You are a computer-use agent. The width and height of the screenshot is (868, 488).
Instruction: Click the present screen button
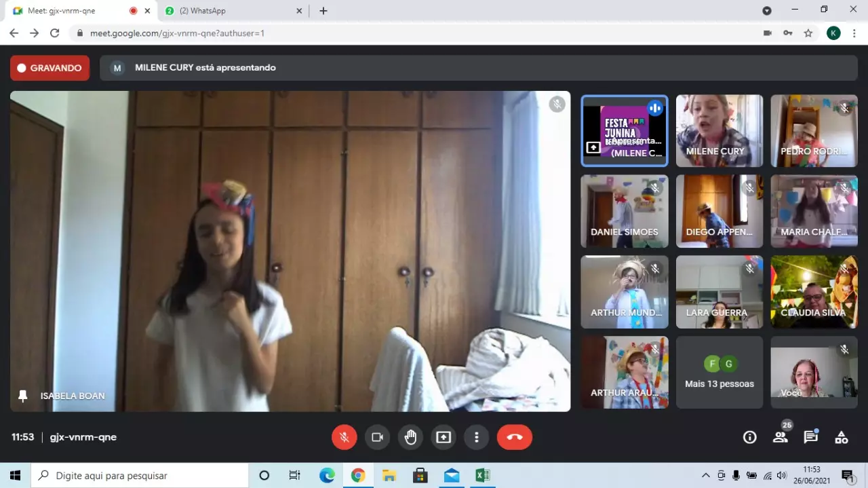click(x=443, y=437)
